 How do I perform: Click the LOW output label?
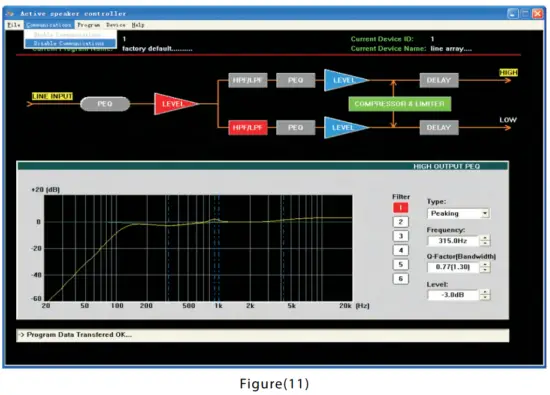508,120
